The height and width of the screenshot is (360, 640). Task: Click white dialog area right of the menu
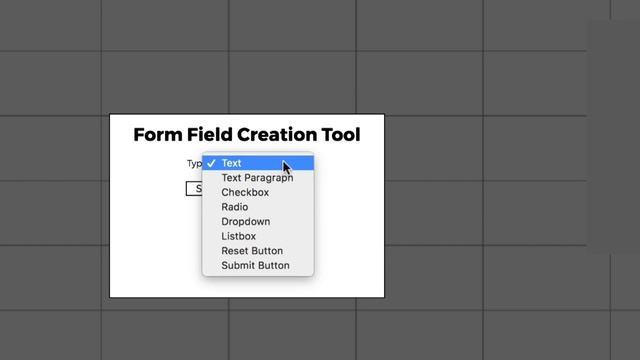[x=349, y=214]
